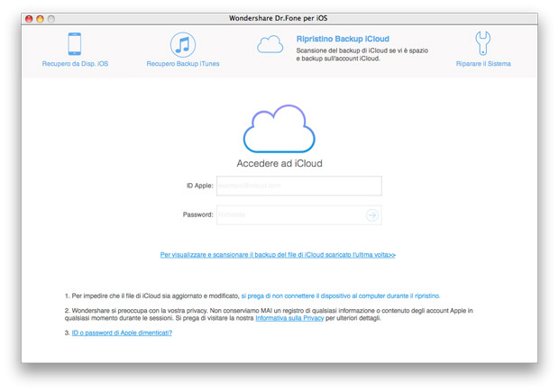
Task: Open link to view previously downloaded iCloud backup
Action: click(278, 255)
